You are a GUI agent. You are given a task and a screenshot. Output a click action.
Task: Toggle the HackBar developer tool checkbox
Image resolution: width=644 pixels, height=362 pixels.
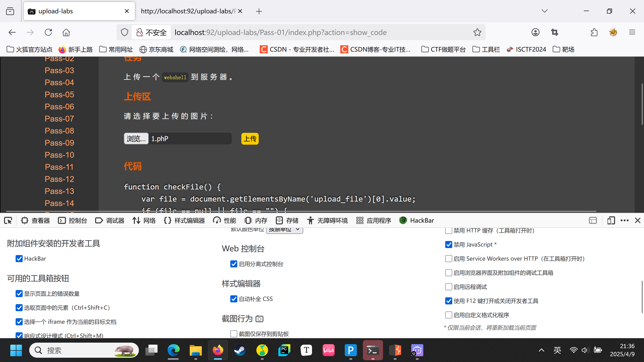point(19,259)
